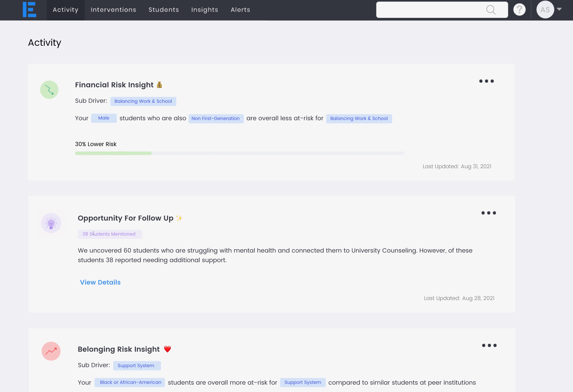The width and height of the screenshot is (573, 392).
Task: Click the search magnifier icon
Action: tap(491, 10)
